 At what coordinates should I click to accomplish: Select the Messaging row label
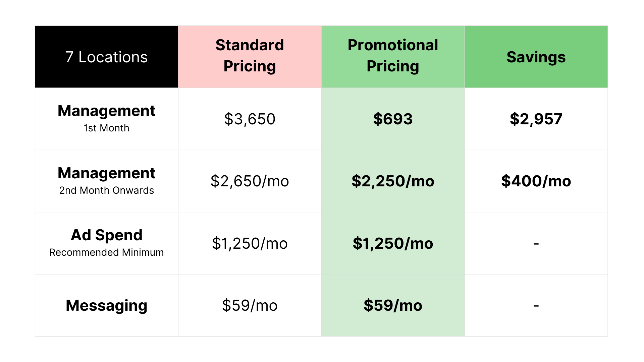pyautogui.click(x=107, y=305)
